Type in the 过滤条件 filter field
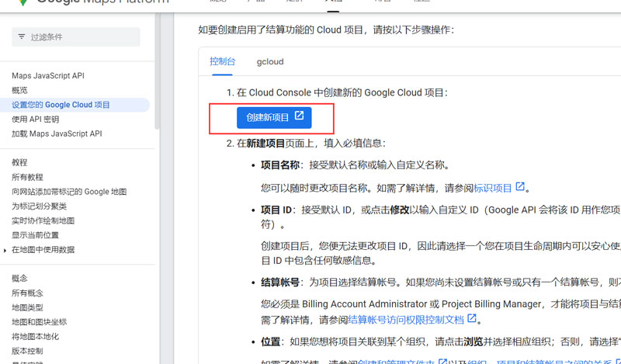The height and width of the screenshot is (364, 621). [82, 37]
